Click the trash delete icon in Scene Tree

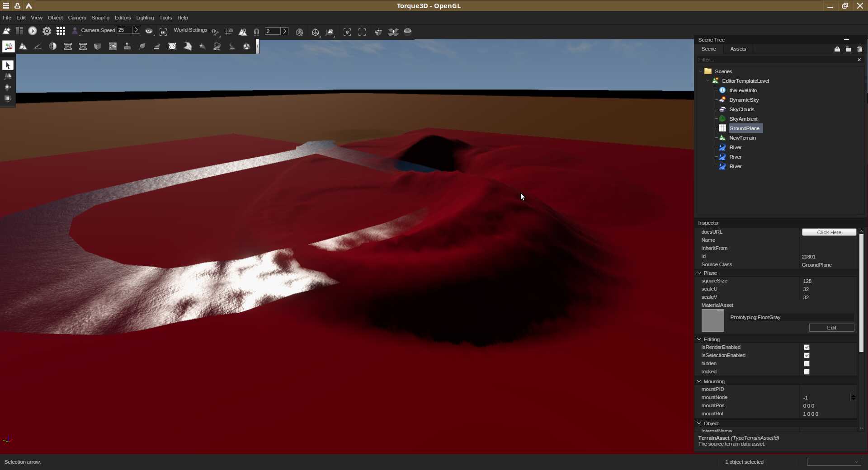860,49
